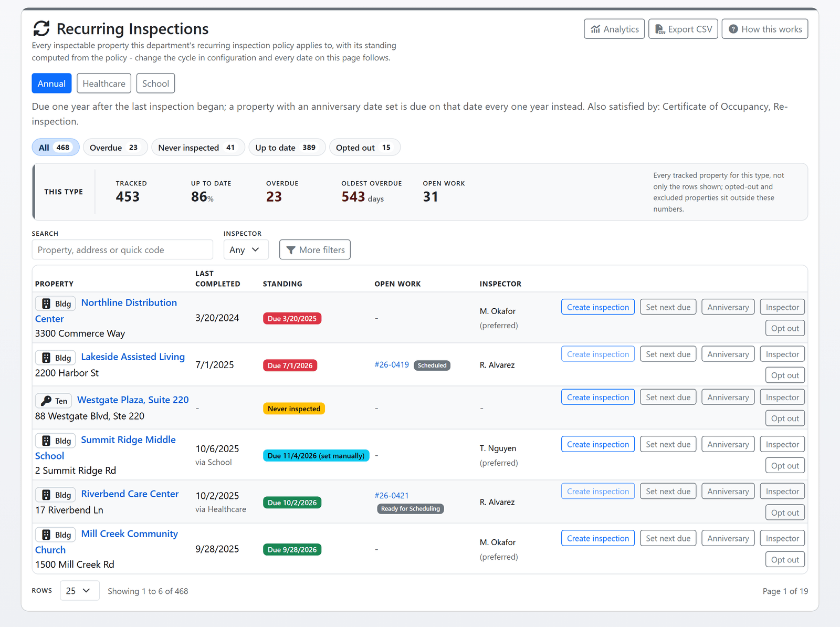Click the property search field
This screenshot has height=627, width=840.
122,250
